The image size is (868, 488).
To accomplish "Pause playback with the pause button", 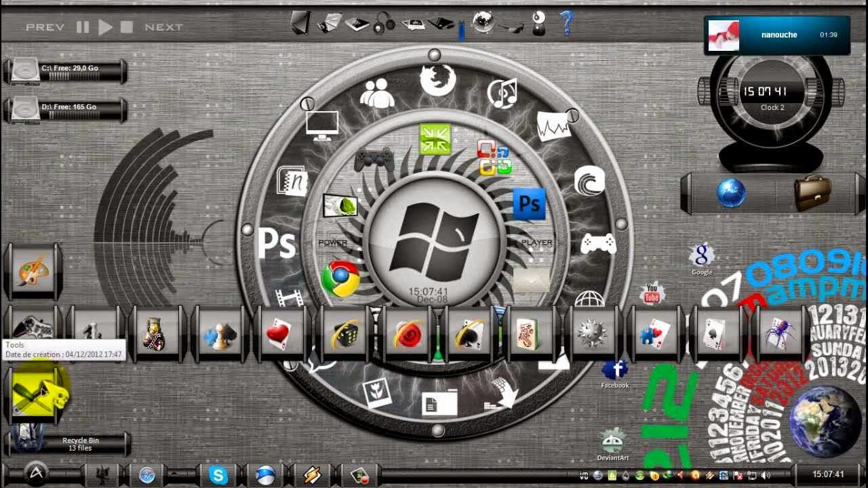I will click(x=83, y=27).
